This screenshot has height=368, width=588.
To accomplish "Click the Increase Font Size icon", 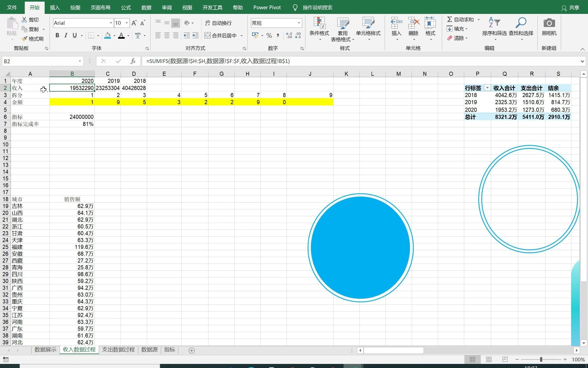I will 134,23.
